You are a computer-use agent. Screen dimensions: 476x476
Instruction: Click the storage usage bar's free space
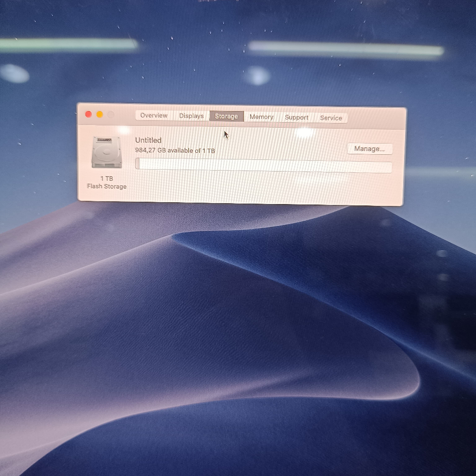(265, 166)
